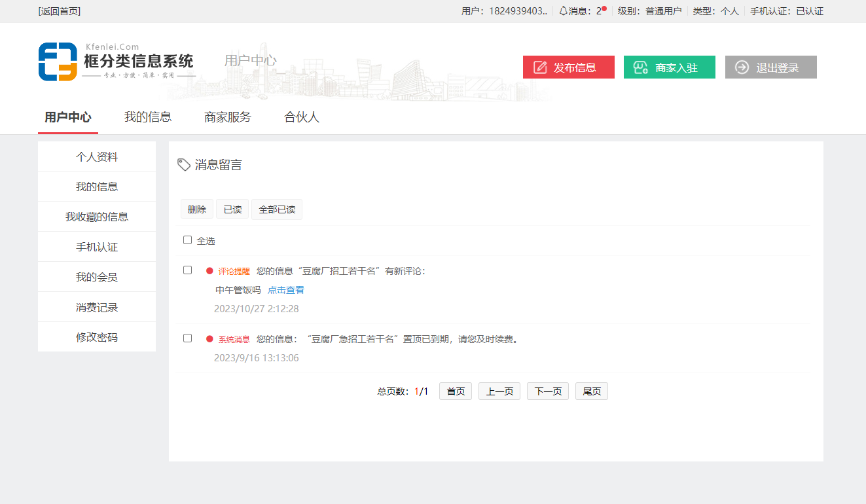Switch to the 我的信息 top tab
866x504 pixels.
pyautogui.click(x=148, y=117)
